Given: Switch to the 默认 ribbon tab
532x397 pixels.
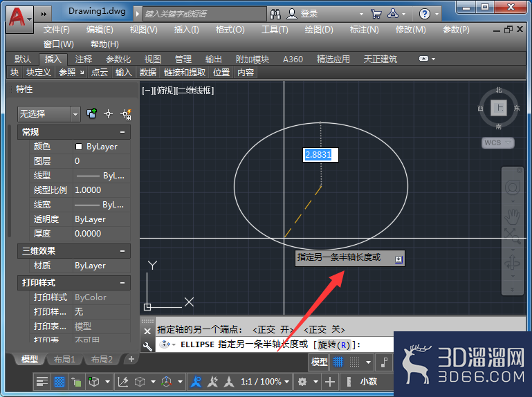Looking at the screenshot, I should point(23,59).
